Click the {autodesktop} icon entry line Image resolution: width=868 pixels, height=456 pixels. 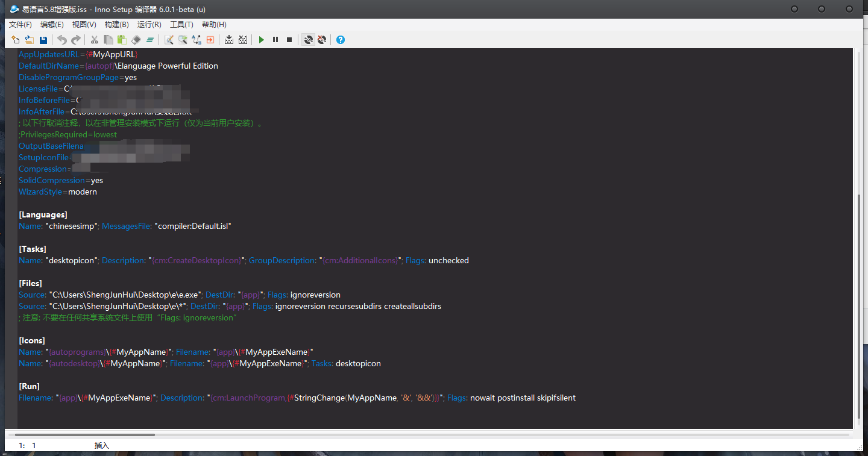[200, 364]
